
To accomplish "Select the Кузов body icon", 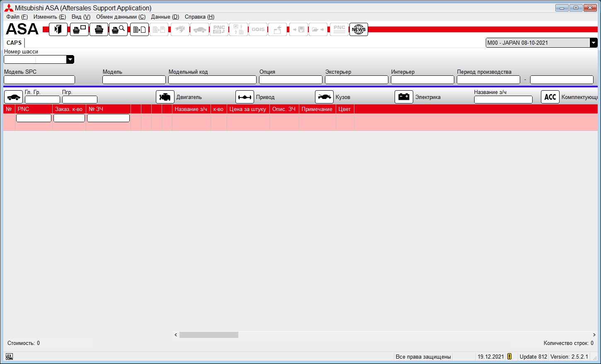I will pyautogui.click(x=324, y=97).
